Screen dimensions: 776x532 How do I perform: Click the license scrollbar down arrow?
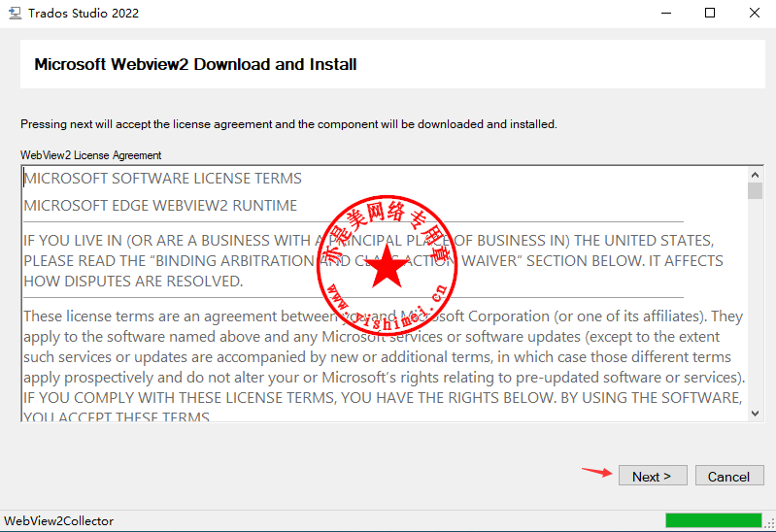click(x=755, y=414)
